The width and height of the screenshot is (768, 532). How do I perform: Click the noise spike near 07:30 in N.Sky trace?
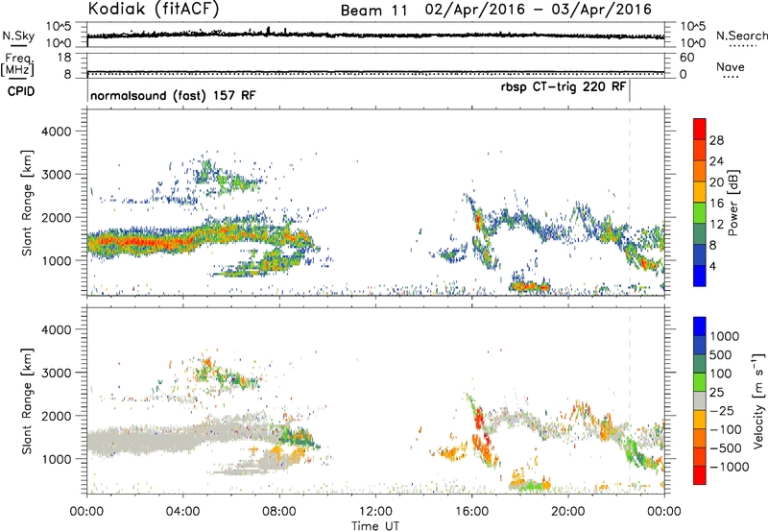[x=268, y=31]
